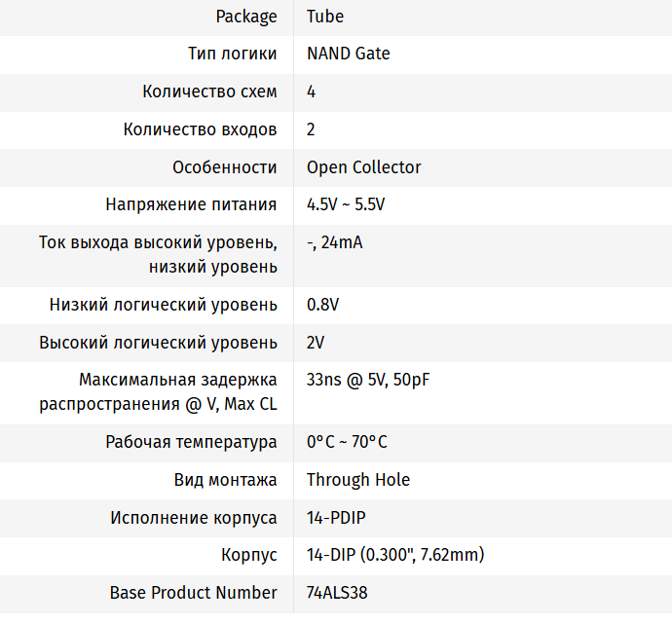Click the "14-DIP (0.300", 7.62mm)" value
This screenshot has width=672, height=624.
pos(394,555)
